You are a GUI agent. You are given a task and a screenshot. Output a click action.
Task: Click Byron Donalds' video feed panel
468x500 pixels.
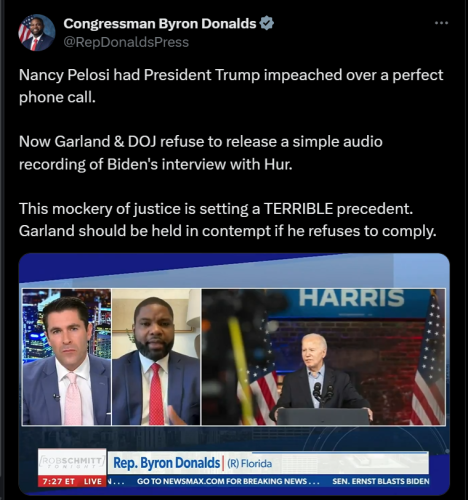click(x=156, y=357)
